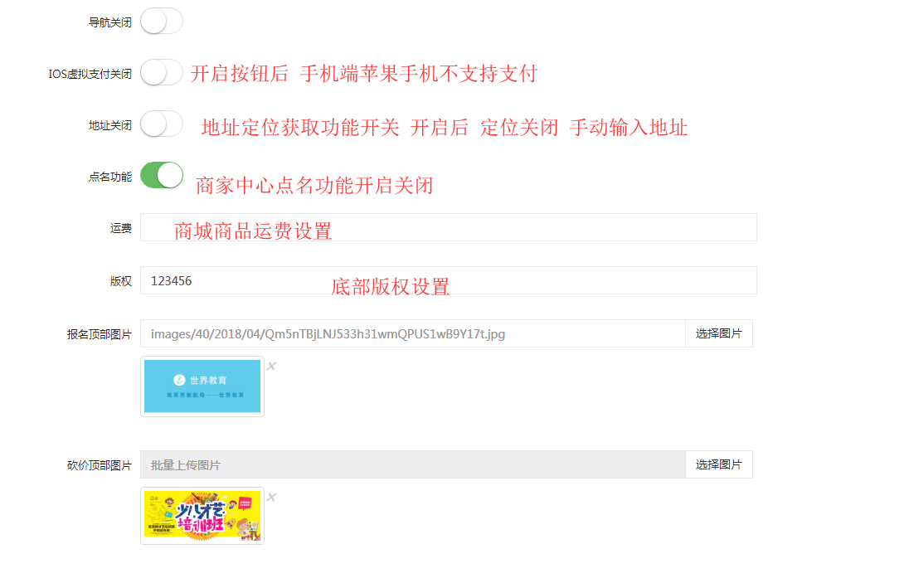Click the 批量上传图片 field
This screenshot has height=588, width=914.
point(413,464)
